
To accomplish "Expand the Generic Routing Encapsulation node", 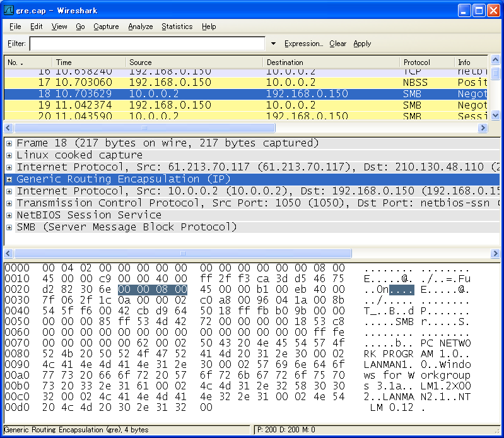I will (x=9, y=180).
